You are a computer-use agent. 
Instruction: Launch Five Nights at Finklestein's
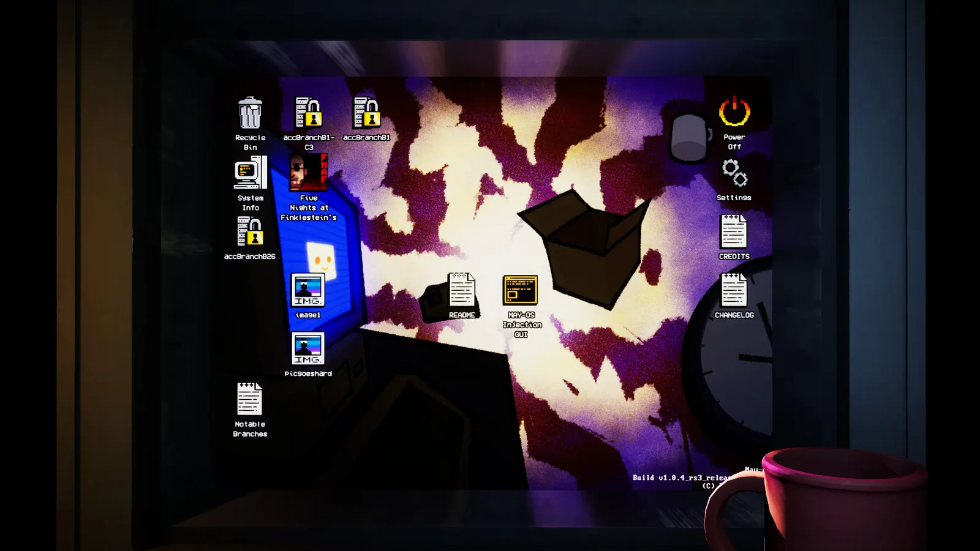308,173
